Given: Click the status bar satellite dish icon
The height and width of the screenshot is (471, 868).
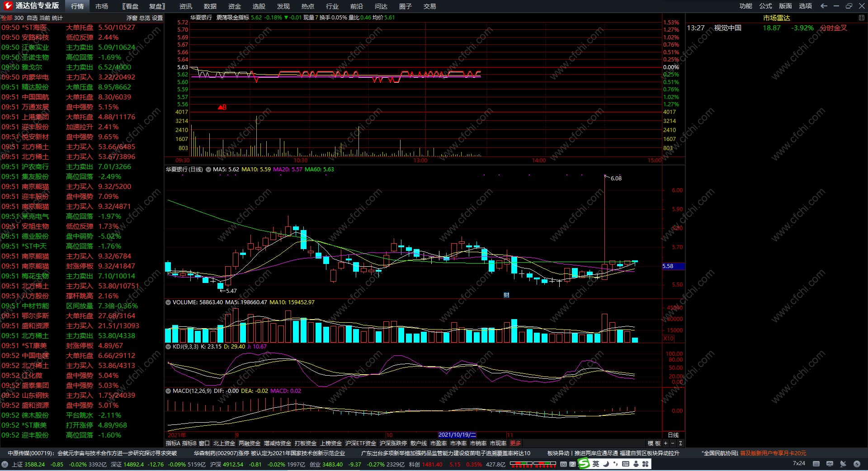Looking at the screenshot, I should point(843,464).
